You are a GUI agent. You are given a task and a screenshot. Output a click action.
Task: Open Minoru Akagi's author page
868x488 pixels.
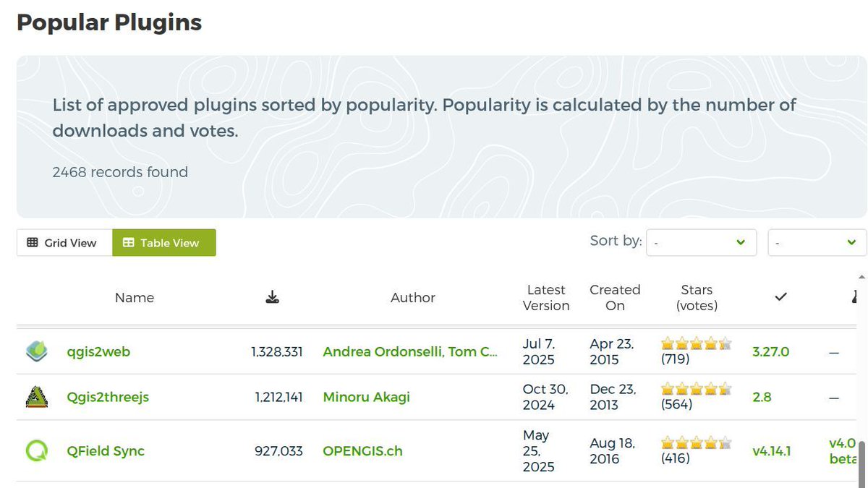click(x=366, y=396)
